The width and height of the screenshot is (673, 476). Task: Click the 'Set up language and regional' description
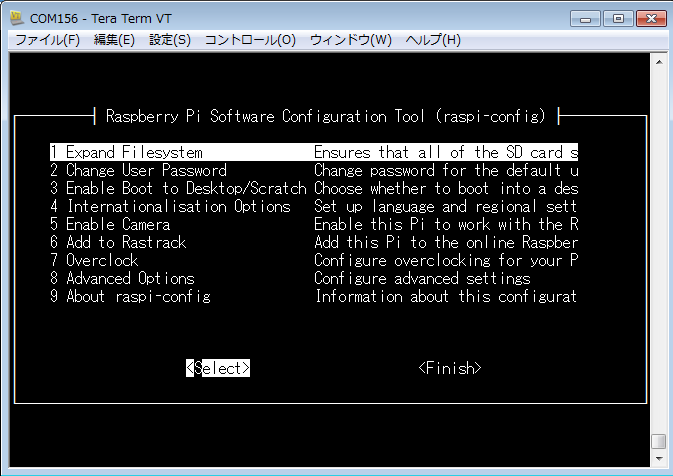click(445, 206)
